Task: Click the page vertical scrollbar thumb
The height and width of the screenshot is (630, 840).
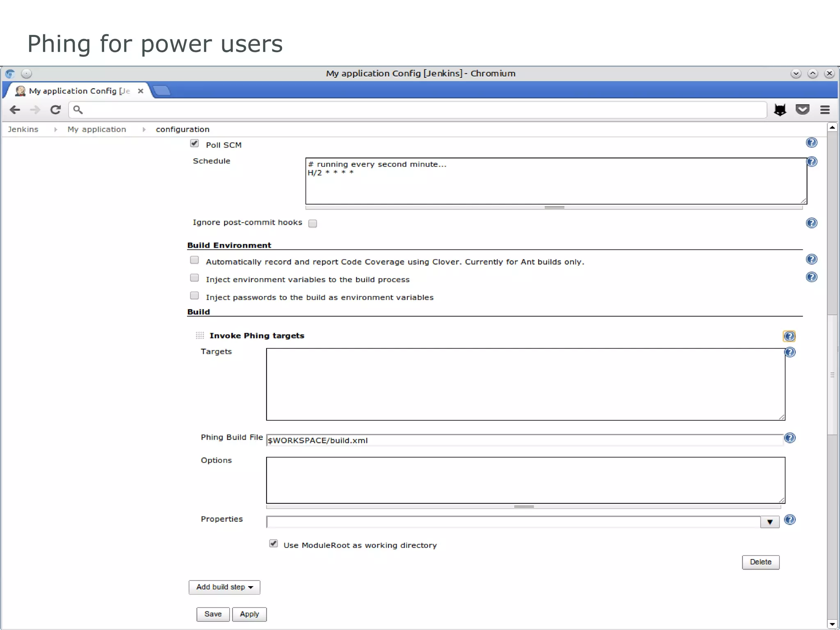Action: tap(832, 374)
